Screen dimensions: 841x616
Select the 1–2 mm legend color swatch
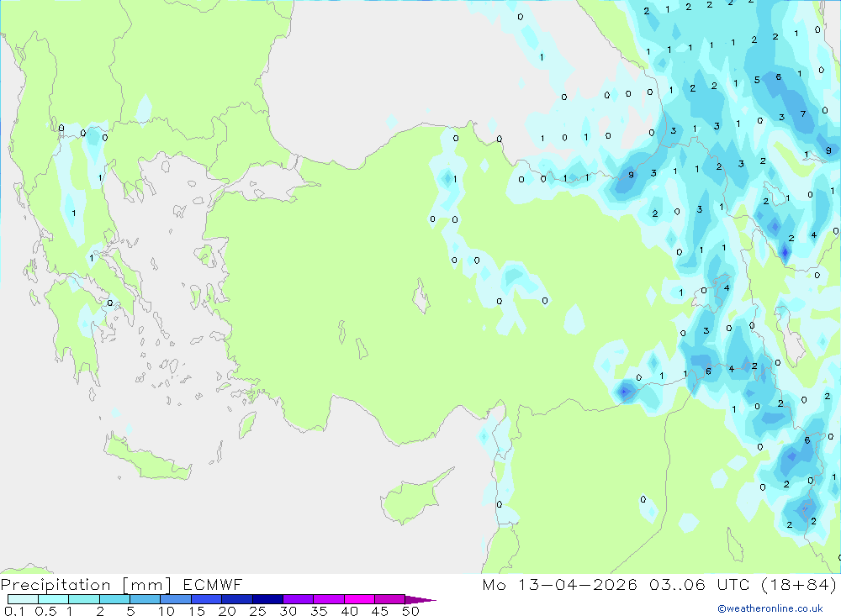[x=84, y=599]
